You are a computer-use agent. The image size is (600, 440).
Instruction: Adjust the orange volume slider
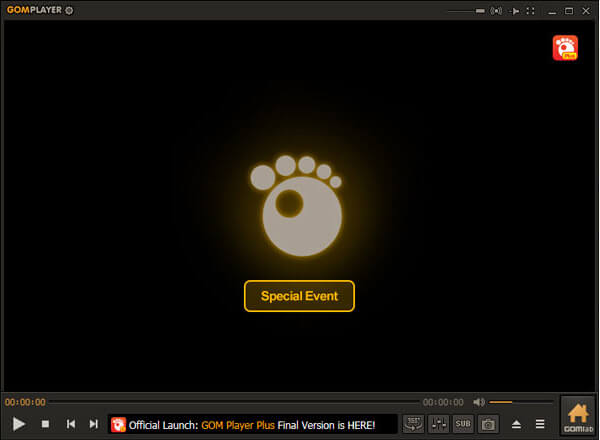(x=521, y=402)
